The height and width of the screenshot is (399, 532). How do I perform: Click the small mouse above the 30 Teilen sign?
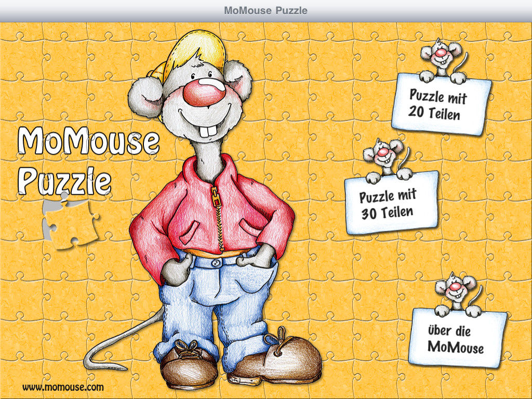coord(387,158)
